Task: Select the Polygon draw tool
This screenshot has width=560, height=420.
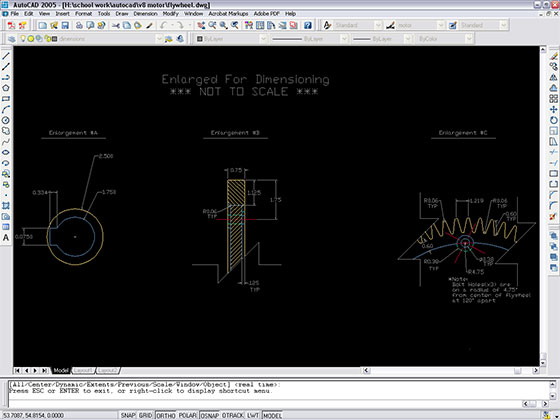Action: (6, 88)
